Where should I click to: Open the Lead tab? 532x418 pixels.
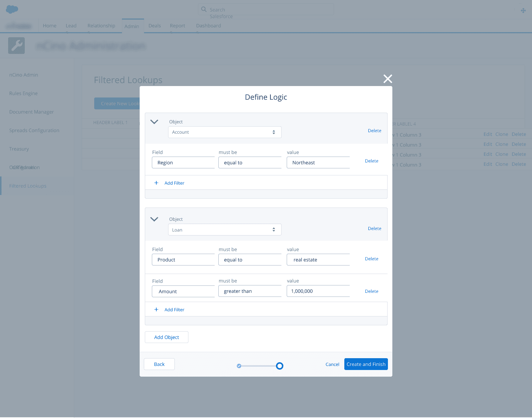click(71, 25)
